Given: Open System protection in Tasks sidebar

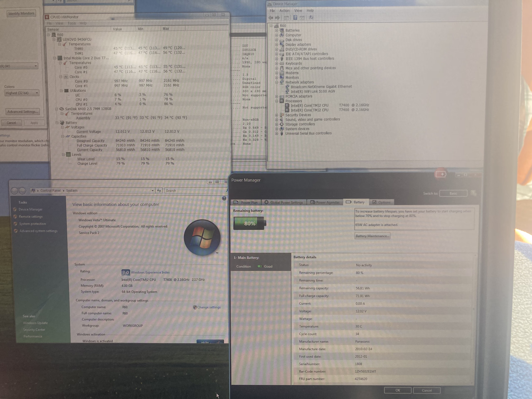Looking at the screenshot, I should pos(32,224).
